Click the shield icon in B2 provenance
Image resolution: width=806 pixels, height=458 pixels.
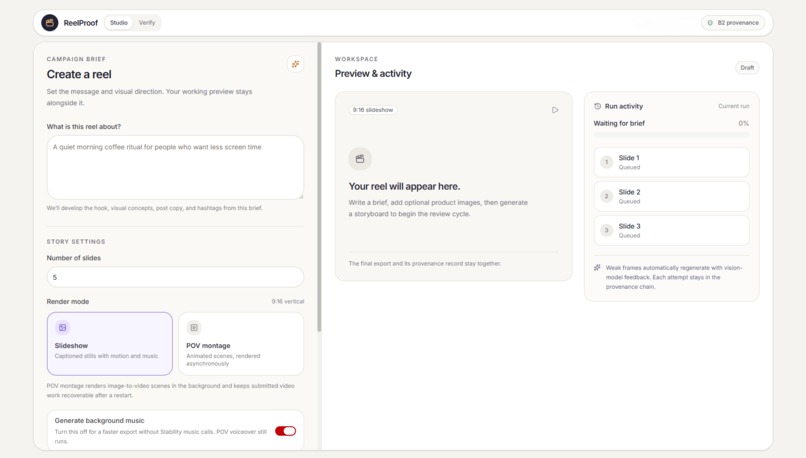[710, 23]
